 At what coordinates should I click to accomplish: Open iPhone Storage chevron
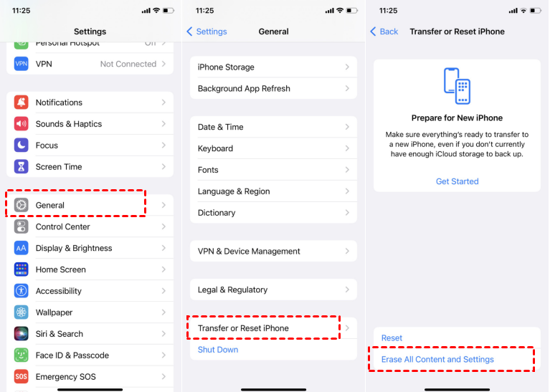pyautogui.click(x=347, y=67)
